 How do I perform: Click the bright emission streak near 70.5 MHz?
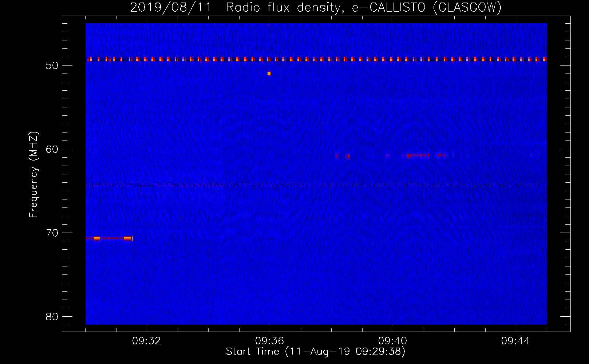tap(109, 238)
